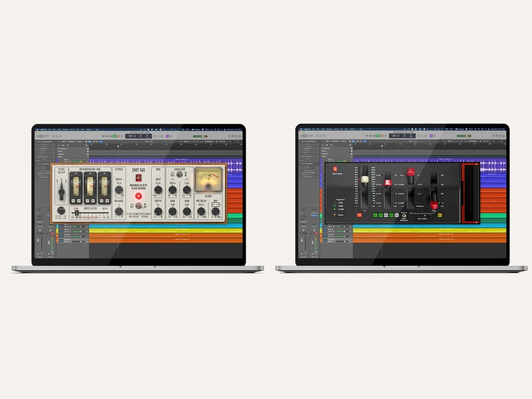Screen dimensions: 532x399
Task: Open the Track menu on the EMT 140 laptop
Action: (59, 129)
